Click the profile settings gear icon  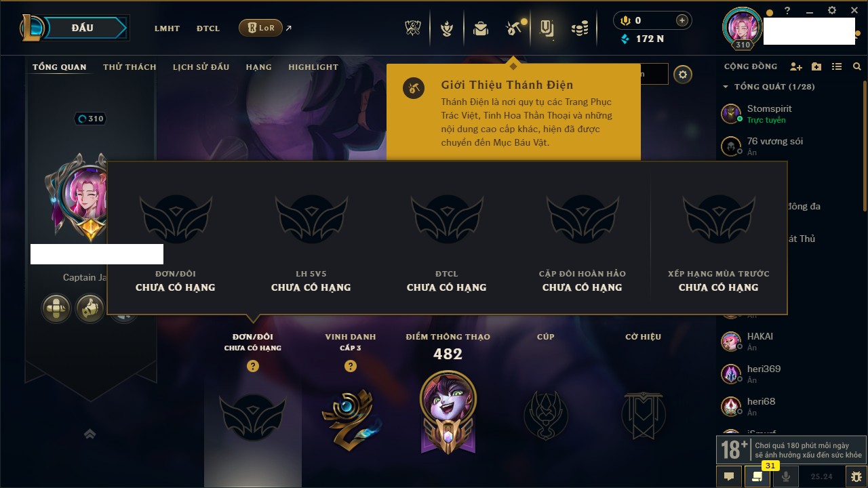click(683, 75)
